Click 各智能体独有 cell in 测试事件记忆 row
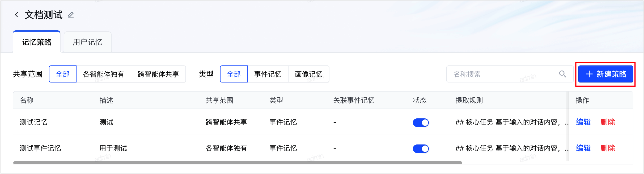The width and height of the screenshot is (644, 174). 226,148
